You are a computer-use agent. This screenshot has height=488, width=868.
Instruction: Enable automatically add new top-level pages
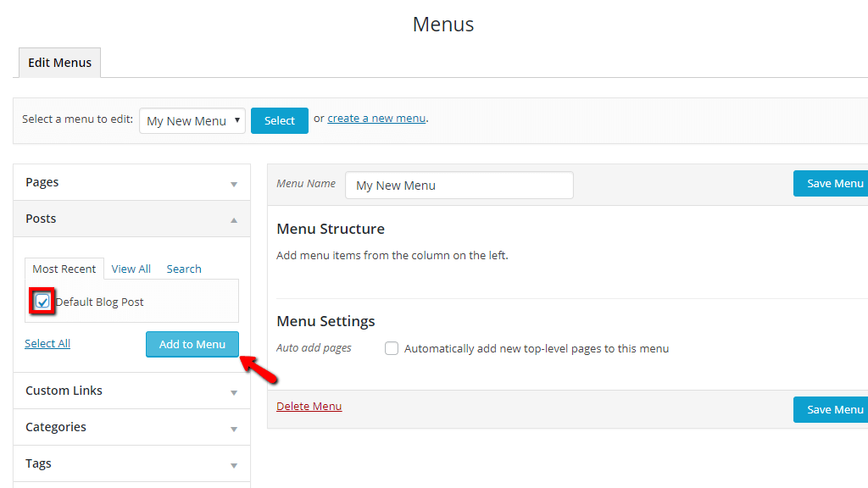pyautogui.click(x=392, y=348)
